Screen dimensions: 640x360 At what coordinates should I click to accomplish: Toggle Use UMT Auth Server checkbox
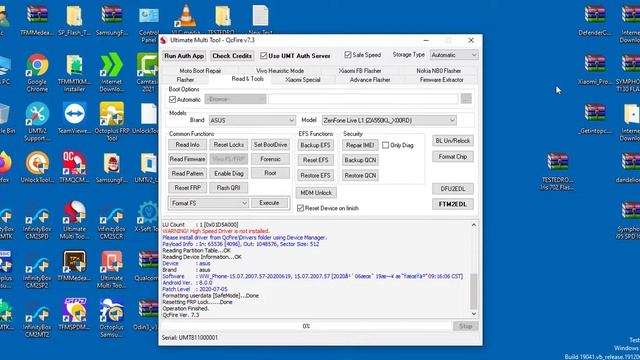pyautogui.click(x=264, y=56)
